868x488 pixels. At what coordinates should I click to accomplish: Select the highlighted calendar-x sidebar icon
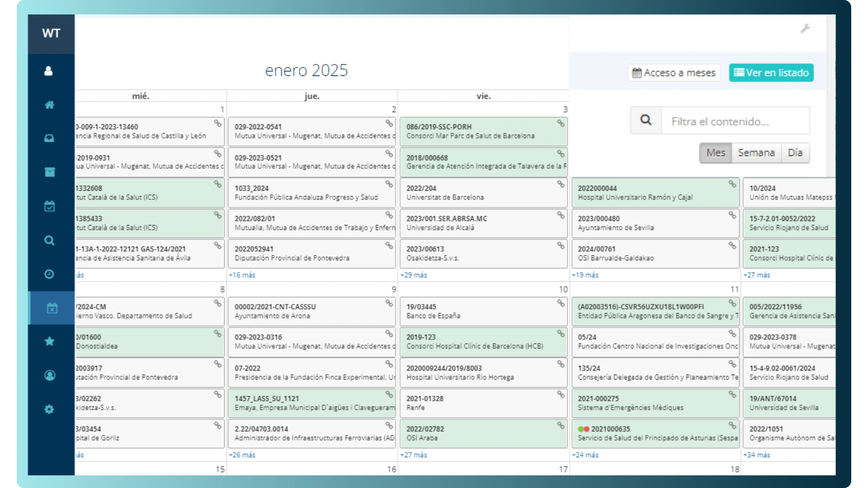tap(52, 308)
